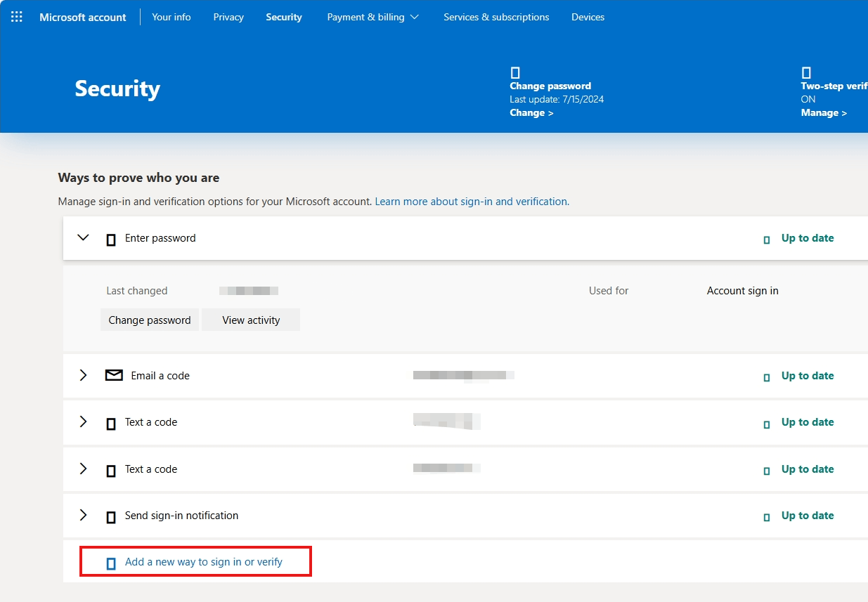
Task: Open the Privacy tab
Action: pos(228,17)
